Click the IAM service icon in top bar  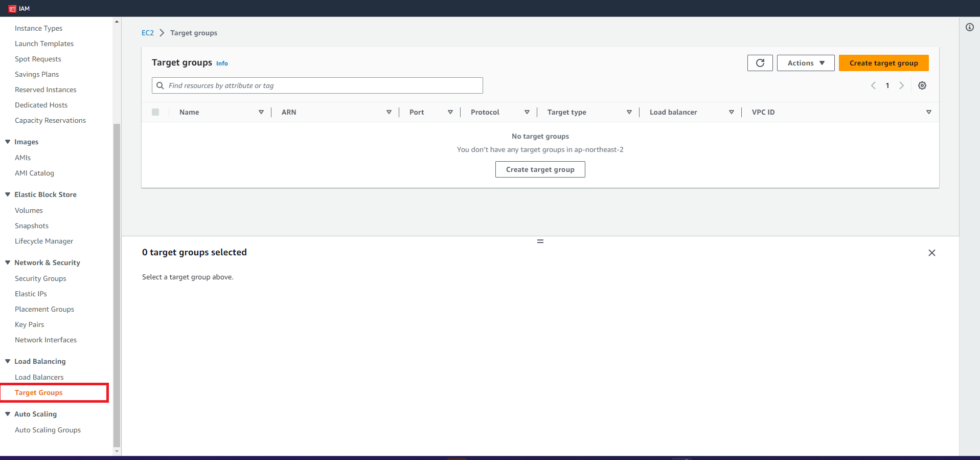(x=12, y=9)
